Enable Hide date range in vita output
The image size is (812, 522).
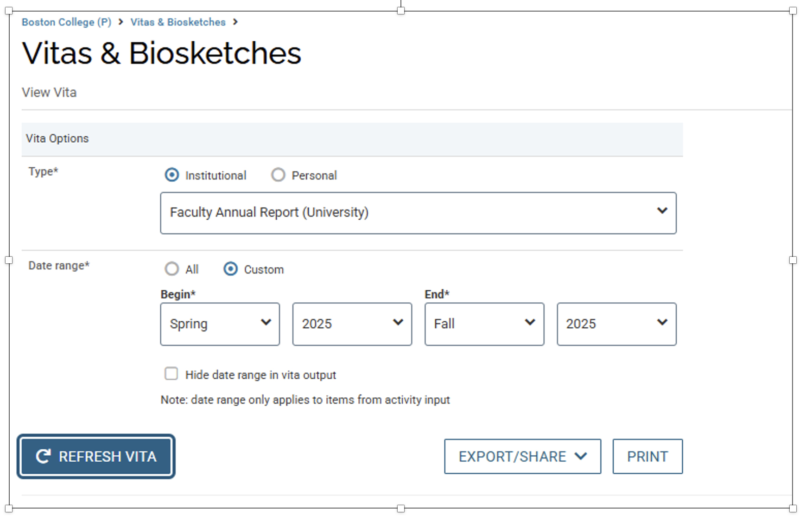[171, 374]
